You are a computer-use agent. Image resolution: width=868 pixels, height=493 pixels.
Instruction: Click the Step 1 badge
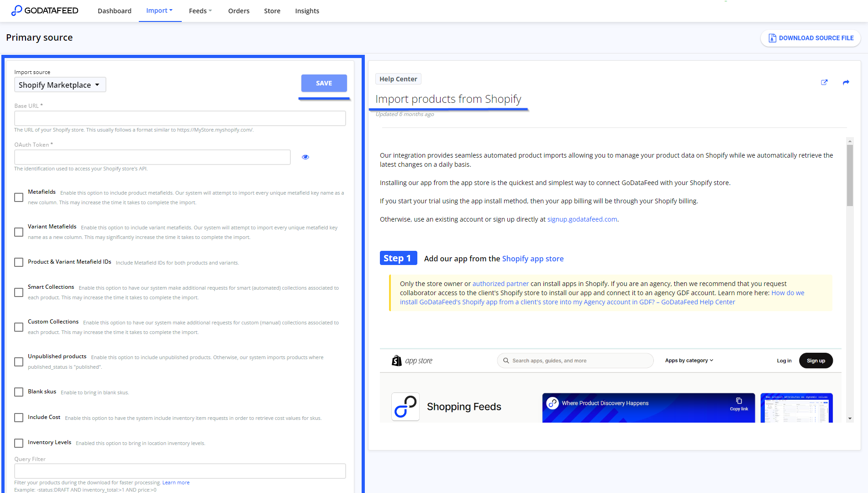tap(398, 258)
